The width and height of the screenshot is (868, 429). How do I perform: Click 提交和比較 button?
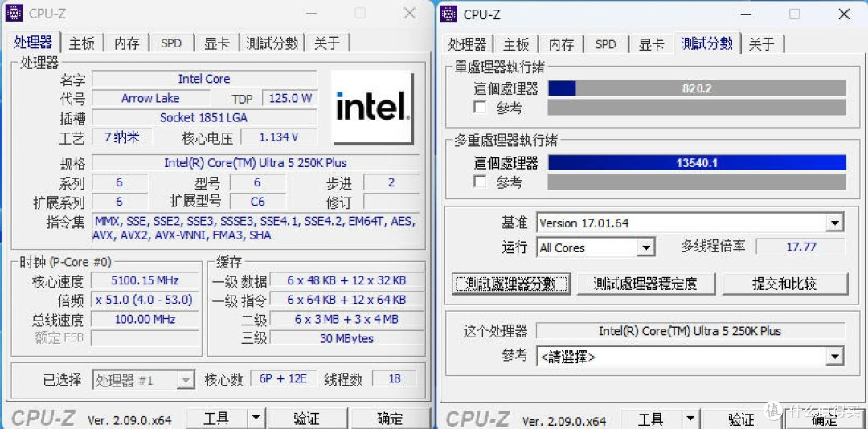(784, 284)
